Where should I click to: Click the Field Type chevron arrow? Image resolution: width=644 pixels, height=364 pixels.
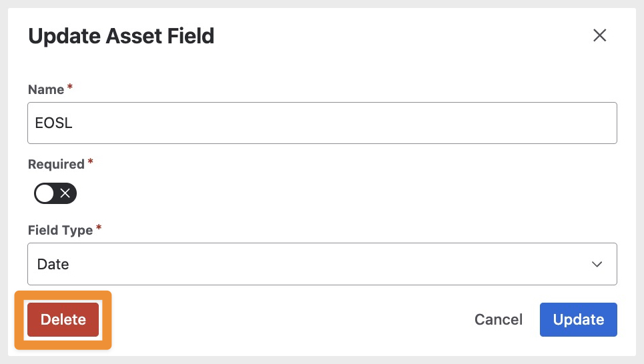point(597,264)
